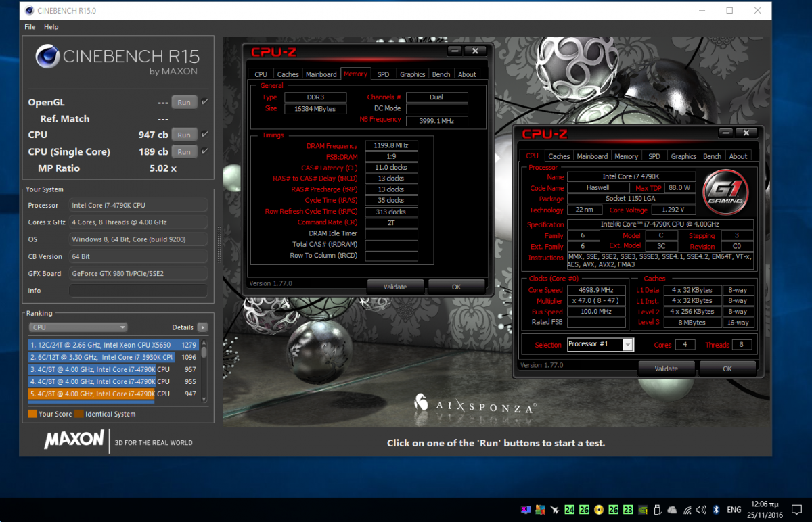
Task: Click the DRAM Frequency value 1199.8 MHz
Action: coord(391,145)
